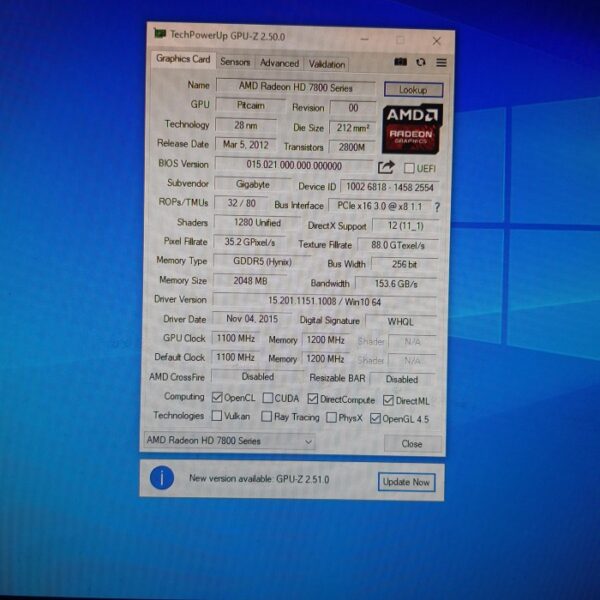The width and height of the screenshot is (600, 600).
Task: Click the Shaders value 1280 Unified
Action: click(x=257, y=223)
